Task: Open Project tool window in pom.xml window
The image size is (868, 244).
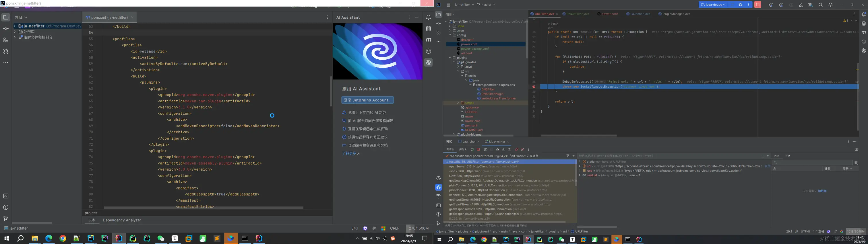Action: click(x=6, y=17)
